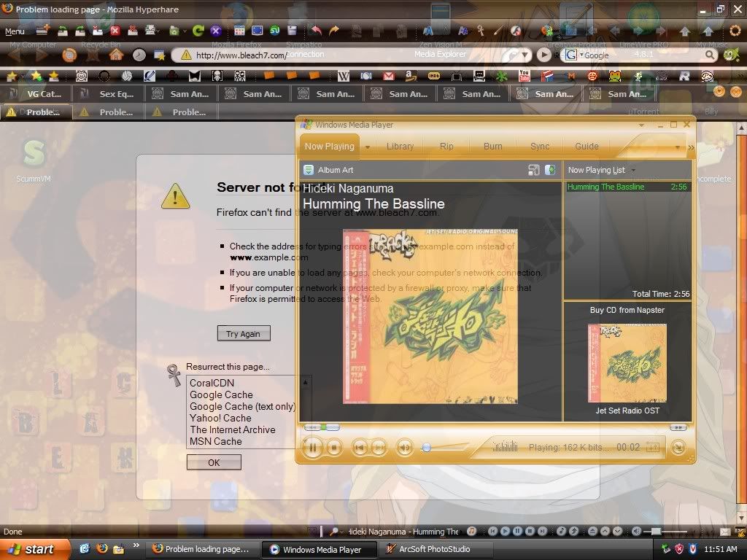Click Next track in Windows Media Player
This screenshot has height=560, width=747.
click(379, 448)
